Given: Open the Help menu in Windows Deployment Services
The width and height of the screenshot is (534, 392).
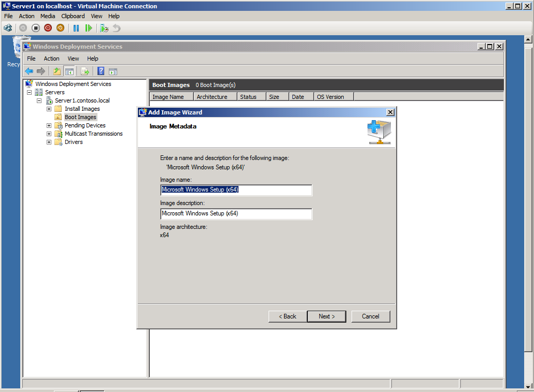Looking at the screenshot, I should click(92, 59).
